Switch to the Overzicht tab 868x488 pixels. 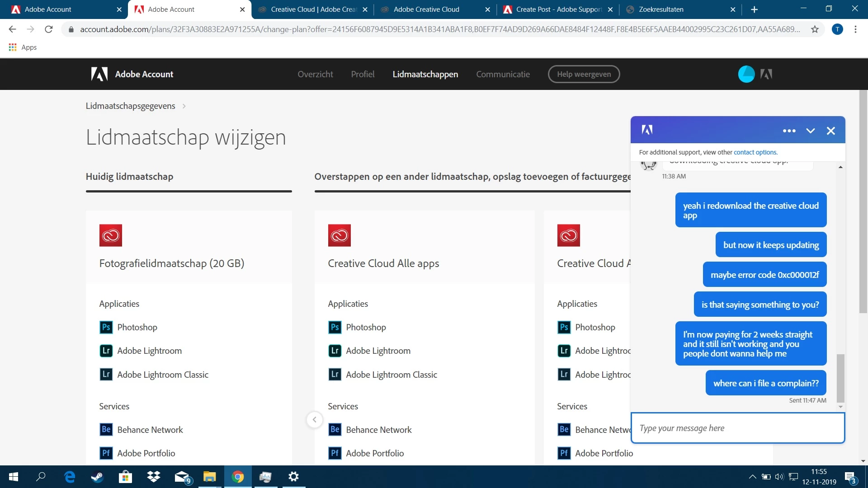(x=315, y=74)
